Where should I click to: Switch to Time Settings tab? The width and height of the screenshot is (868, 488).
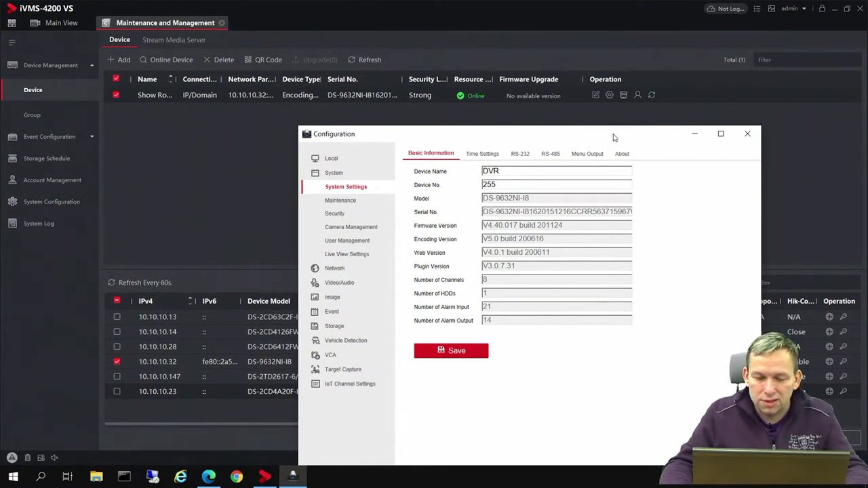482,154
